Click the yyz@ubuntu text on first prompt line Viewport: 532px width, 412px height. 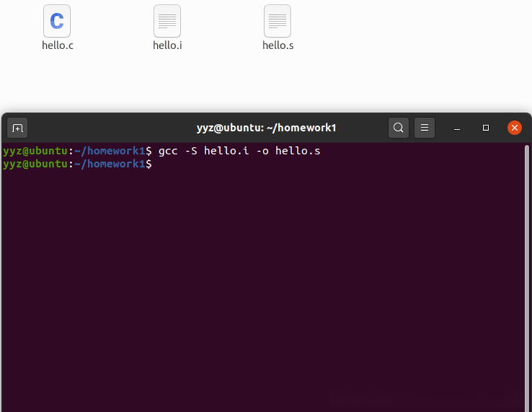coord(35,150)
